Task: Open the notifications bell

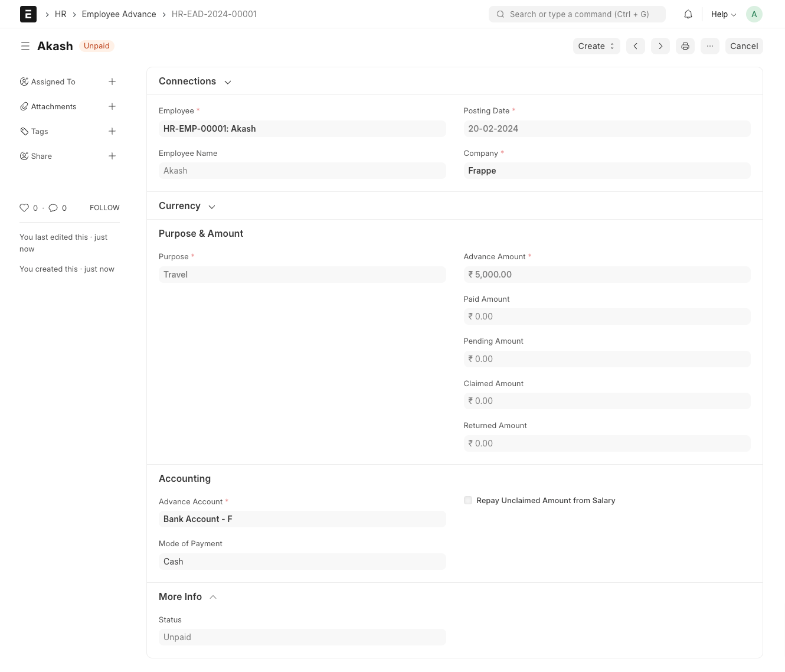Action: 688,14
